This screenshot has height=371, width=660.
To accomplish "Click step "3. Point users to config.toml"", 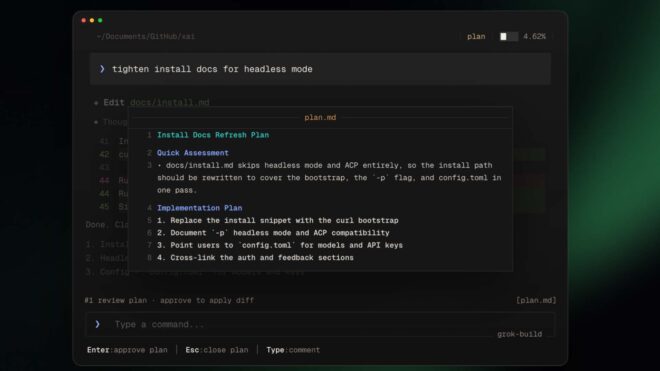I will (x=280, y=245).
